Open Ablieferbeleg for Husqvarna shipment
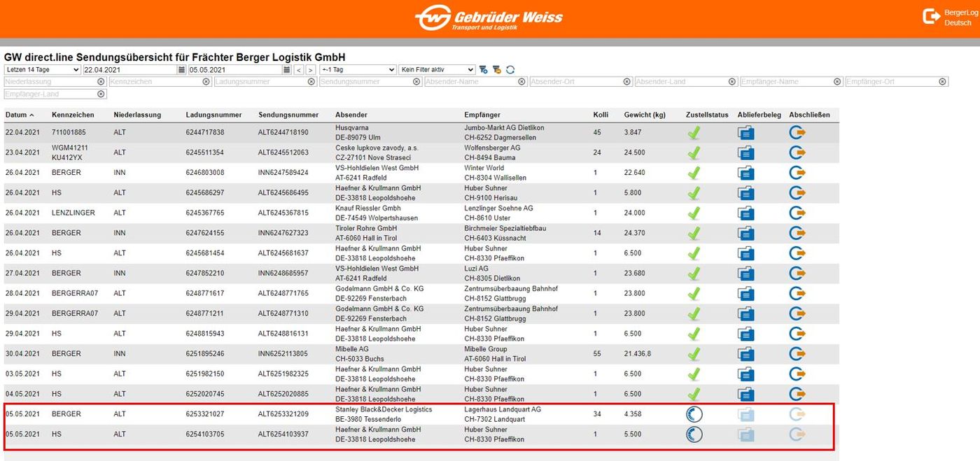The width and height of the screenshot is (980, 461). pyautogui.click(x=746, y=133)
